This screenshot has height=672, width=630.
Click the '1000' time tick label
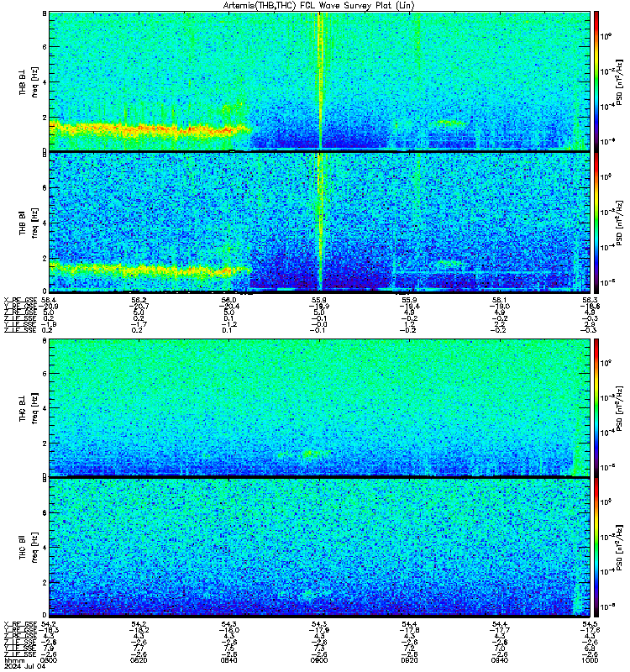click(x=591, y=660)
